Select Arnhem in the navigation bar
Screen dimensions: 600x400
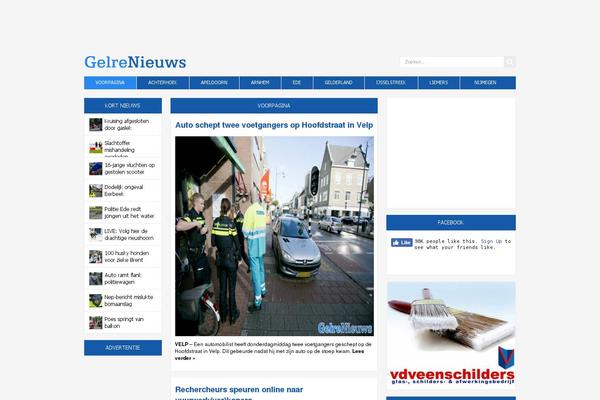(260, 83)
